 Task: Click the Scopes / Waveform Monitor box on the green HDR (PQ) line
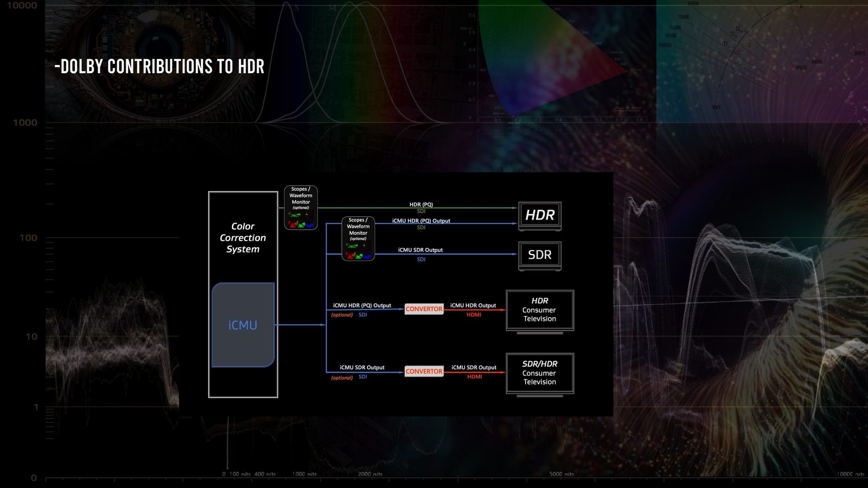coord(301,208)
